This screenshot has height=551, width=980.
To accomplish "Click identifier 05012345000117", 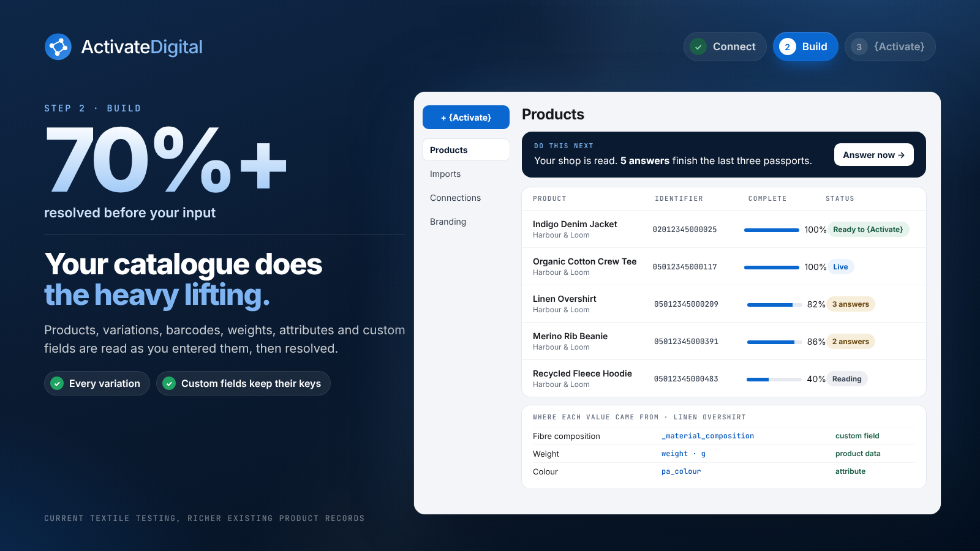I will tap(685, 267).
